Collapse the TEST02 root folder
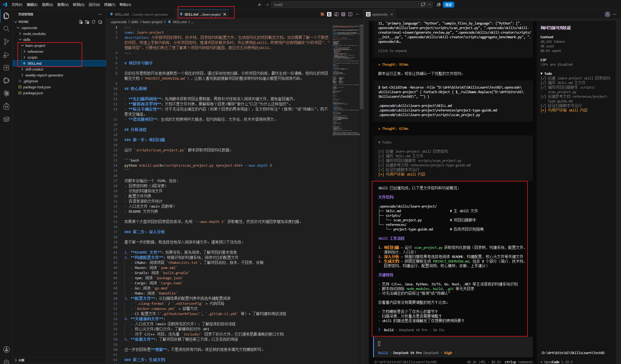621x364 pixels. pos(16,22)
